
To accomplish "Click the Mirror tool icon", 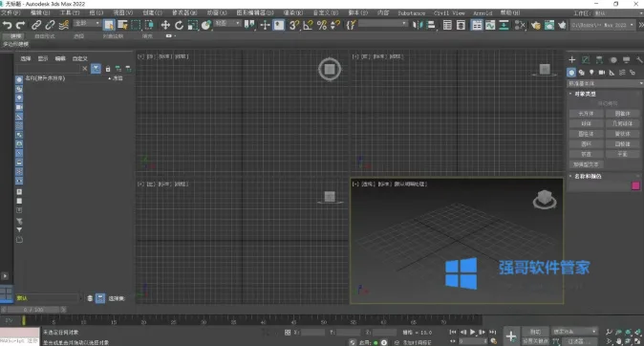I will tap(418, 25).
